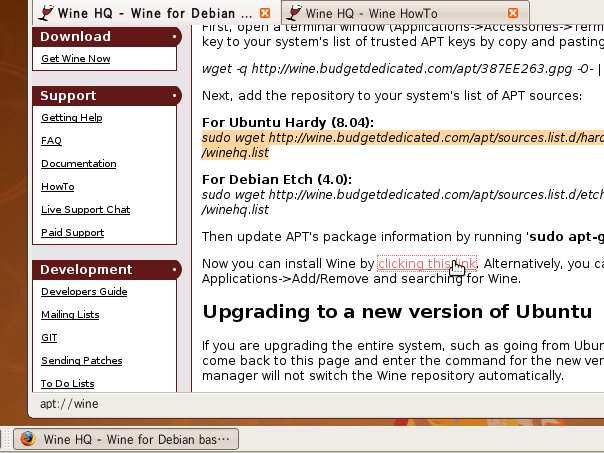Open the HowTo sidebar link
This screenshot has height=453, width=604.
(x=58, y=187)
